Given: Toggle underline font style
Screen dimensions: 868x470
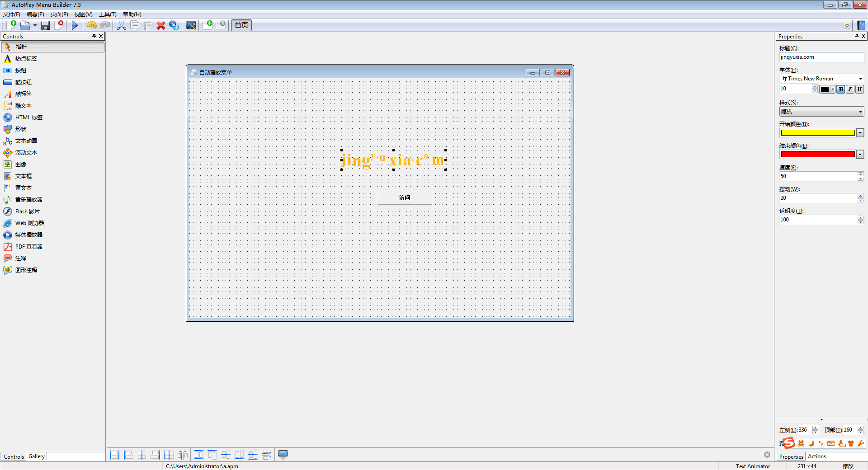Looking at the screenshot, I should [x=859, y=89].
